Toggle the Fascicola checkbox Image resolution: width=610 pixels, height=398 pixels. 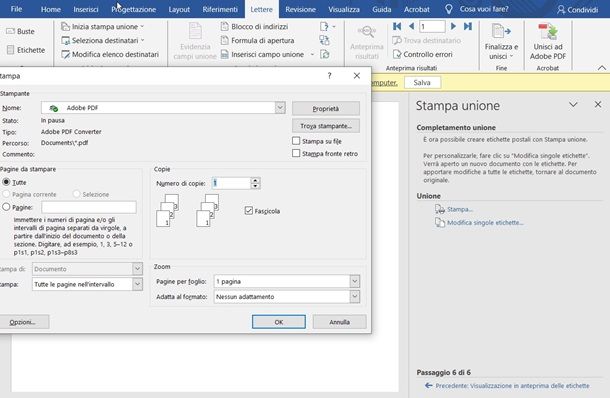[x=249, y=211]
